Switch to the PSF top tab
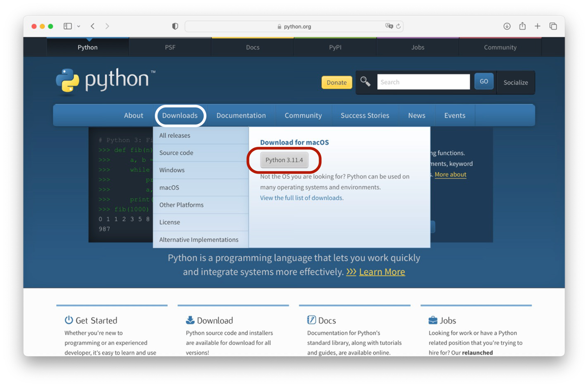Screen dimensions: 588x388 pos(170,47)
